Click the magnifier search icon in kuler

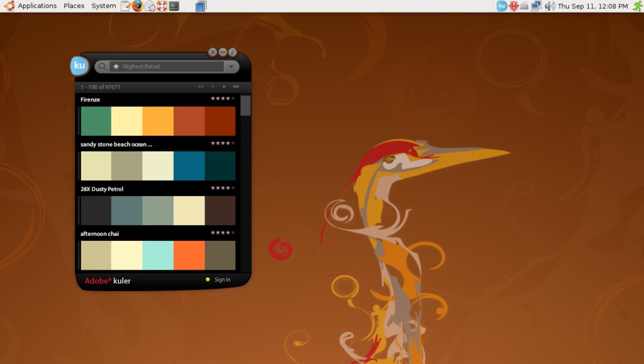[x=103, y=67]
